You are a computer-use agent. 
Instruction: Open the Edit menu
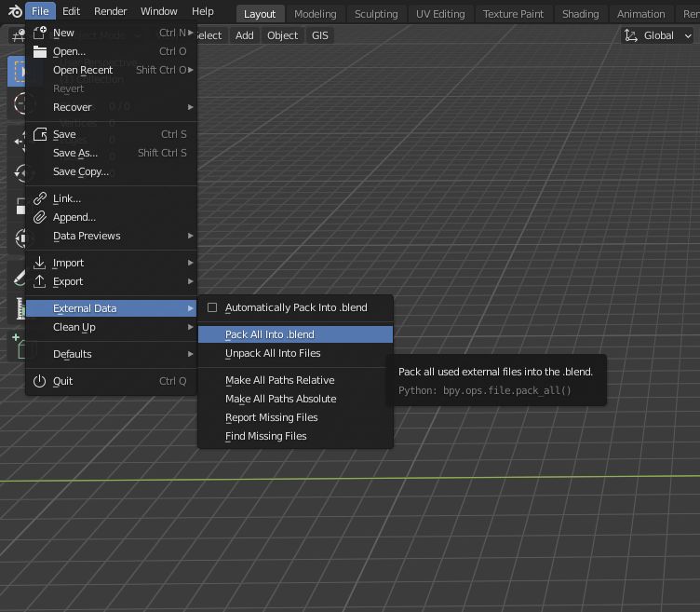click(x=71, y=11)
